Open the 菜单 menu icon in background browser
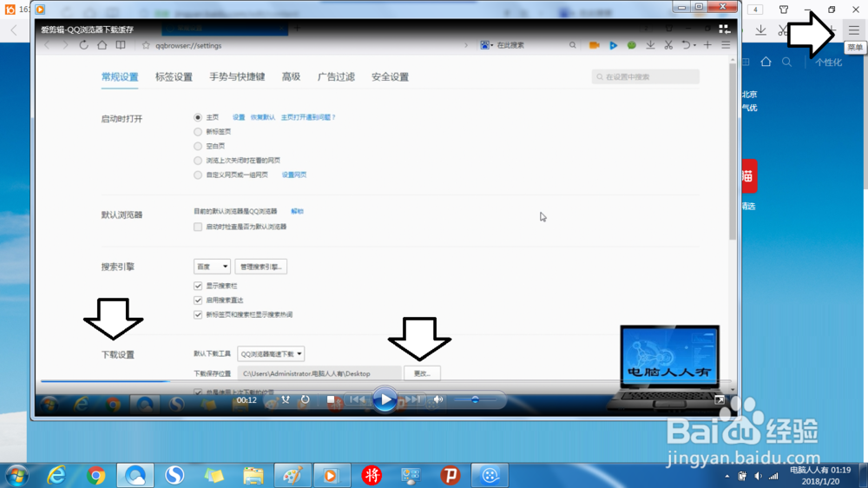The image size is (868, 488). [x=854, y=30]
